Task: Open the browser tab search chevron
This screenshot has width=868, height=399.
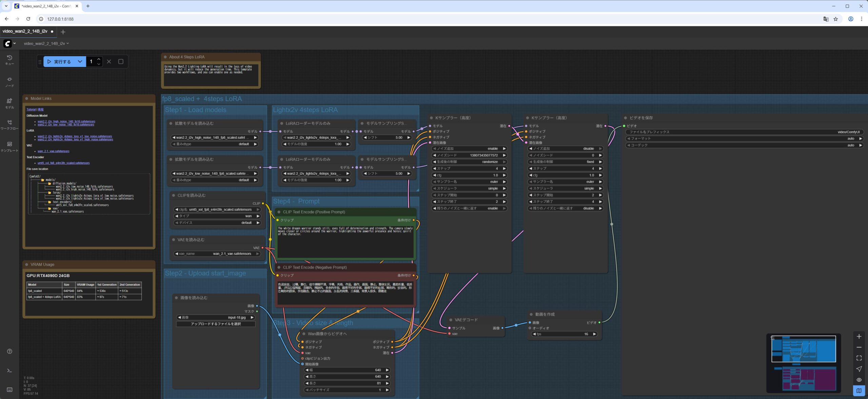Action: (6, 6)
